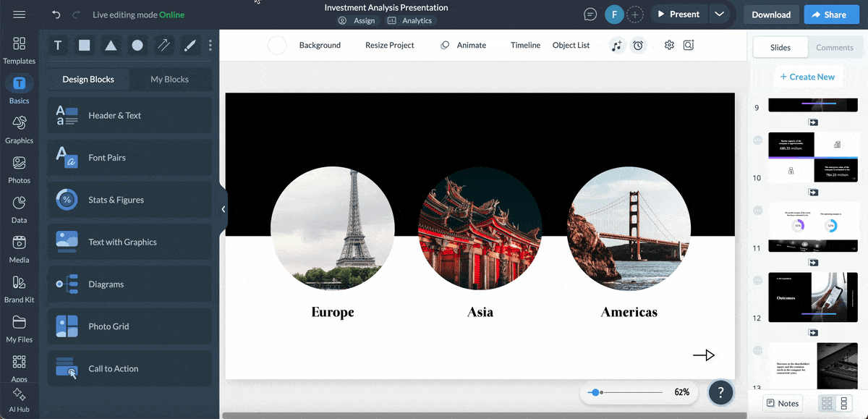Select slide 12 thumbnail
Image resolution: width=868 pixels, height=419 pixels.
click(x=812, y=297)
